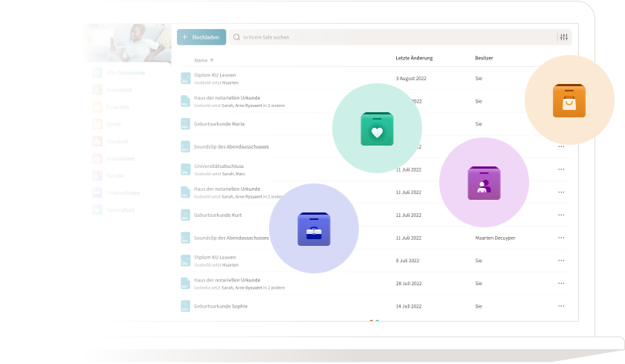Click JPG icon of Diplom KU Leuven, 8 Juli 2022
Image resolution: width=625 pixels, height=364 pixels.
tap(185, 261)
